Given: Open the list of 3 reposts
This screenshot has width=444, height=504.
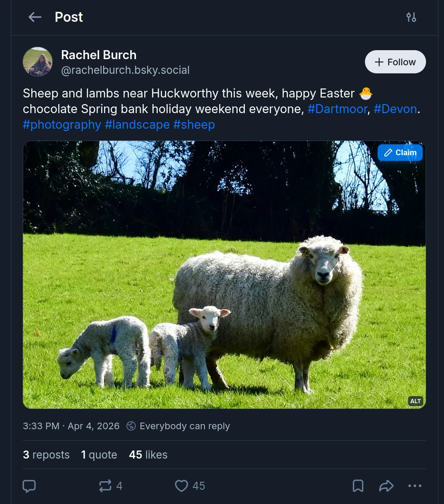Looking at the screenshot, I should tap(46, 455).
